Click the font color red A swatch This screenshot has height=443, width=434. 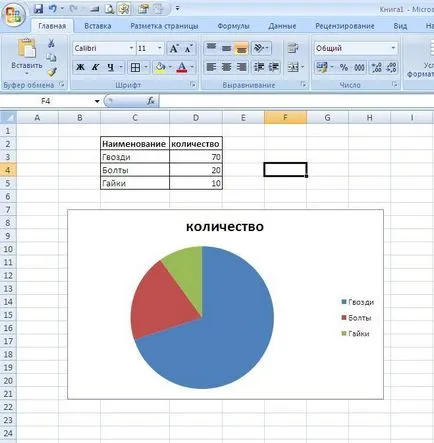[x=181, y=68]
